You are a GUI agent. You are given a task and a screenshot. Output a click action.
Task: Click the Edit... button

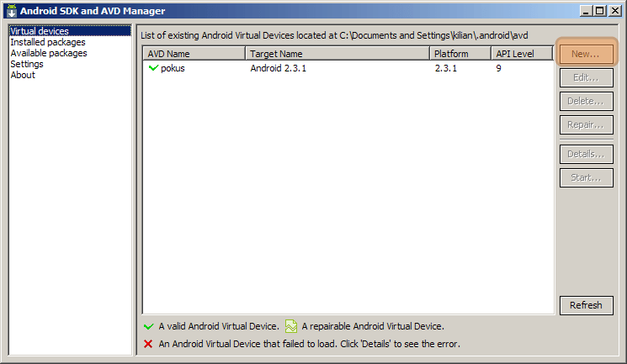click(587, 77)
